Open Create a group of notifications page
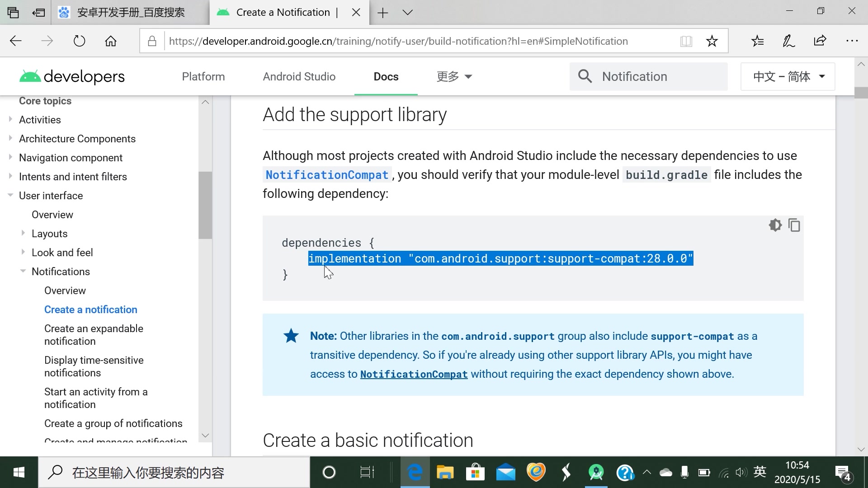 tap(113, 423)
